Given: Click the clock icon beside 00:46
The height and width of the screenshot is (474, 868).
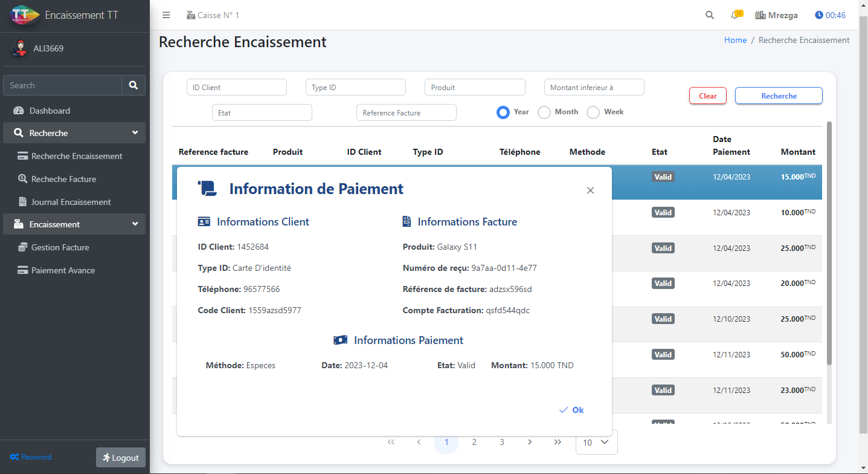Looking at the screenshot, I should click(x=818, y=15).
